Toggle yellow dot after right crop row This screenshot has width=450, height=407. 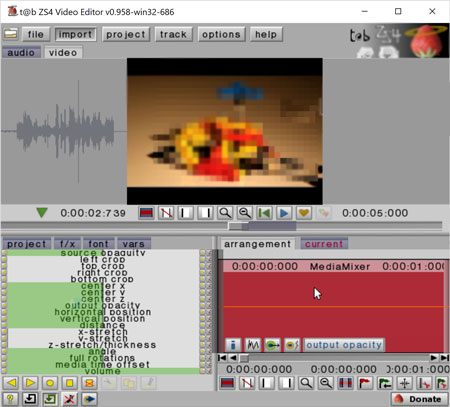pos(202,273)
